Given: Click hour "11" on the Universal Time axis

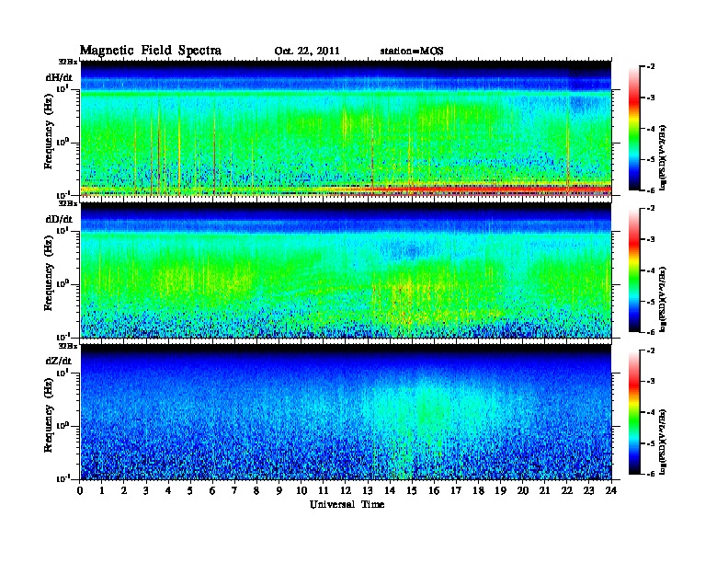Looking at the screenshot, I should click(x=324, y=490).
